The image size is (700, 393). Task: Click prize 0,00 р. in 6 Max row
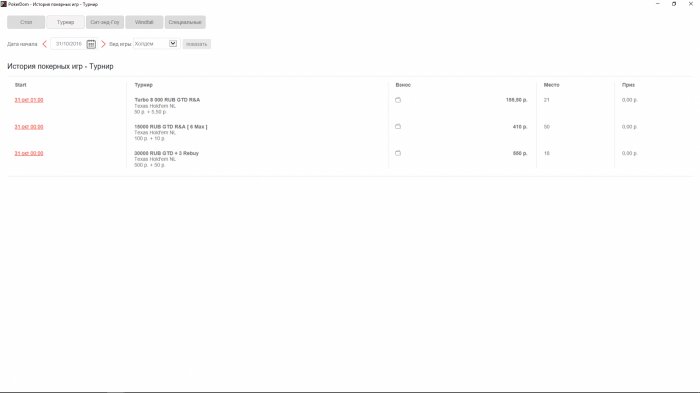tap(629, 127)
